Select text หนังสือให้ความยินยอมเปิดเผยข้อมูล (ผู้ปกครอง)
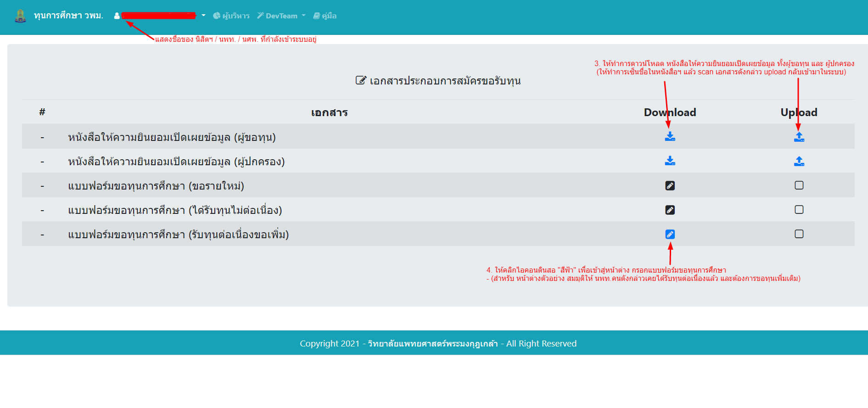868x408 pixels. 176,161
